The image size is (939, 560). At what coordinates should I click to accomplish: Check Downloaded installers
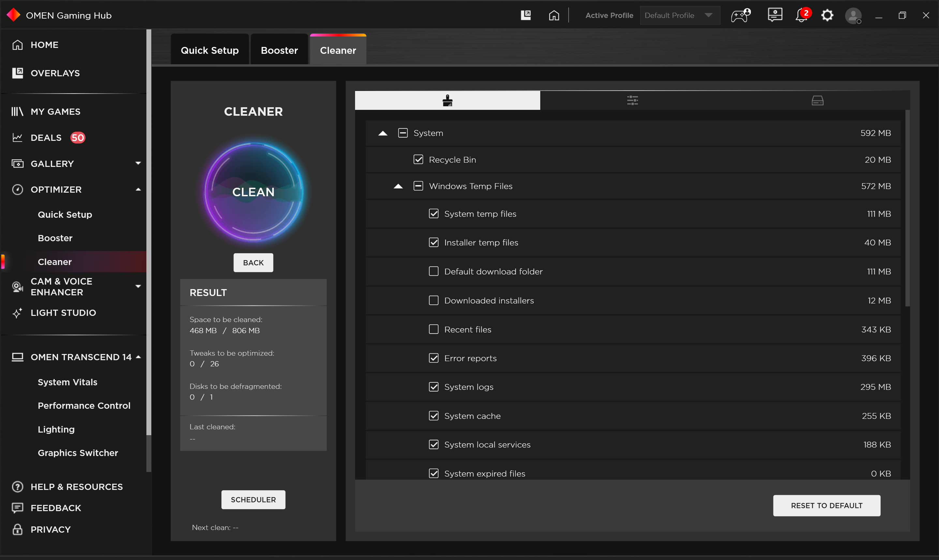tap(434, 301)
